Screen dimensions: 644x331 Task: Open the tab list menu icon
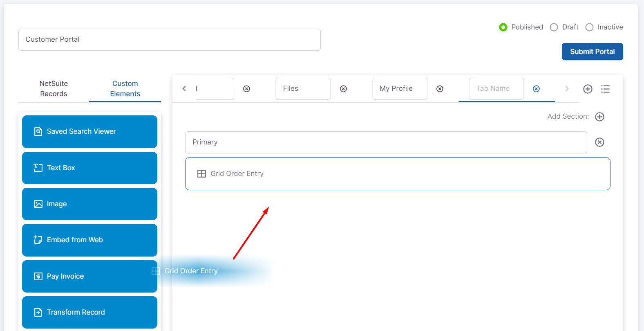tap(605, 89)
